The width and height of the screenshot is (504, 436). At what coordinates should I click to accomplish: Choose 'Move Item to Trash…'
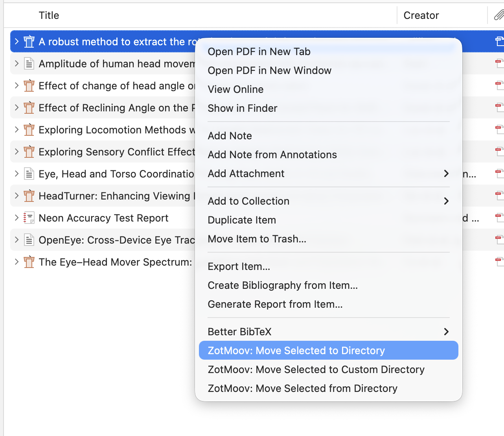click(x=329, y=239)
